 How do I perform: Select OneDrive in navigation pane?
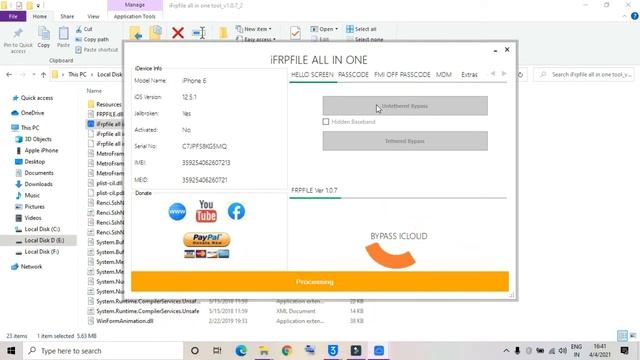28,113
